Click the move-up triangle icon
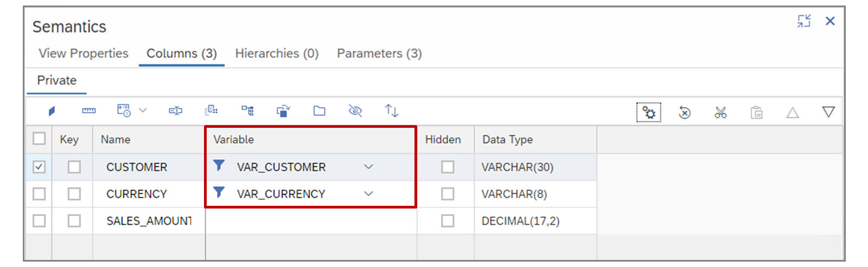The height and width of the screenshot is (267, 868). (792, 113)
